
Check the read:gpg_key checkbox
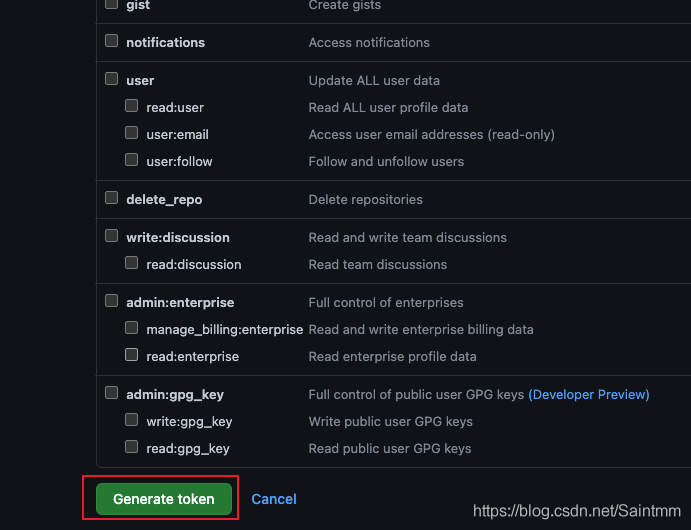click(131, 447)
